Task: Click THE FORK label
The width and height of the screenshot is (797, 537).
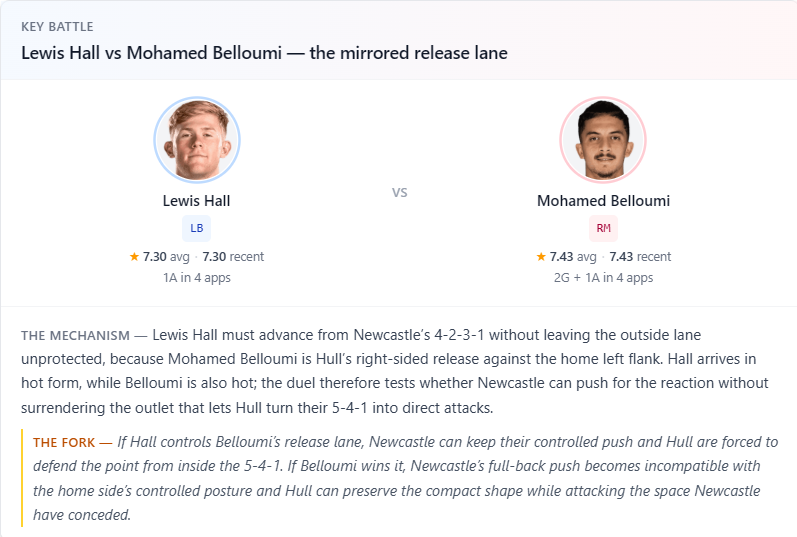Action: 64,442
